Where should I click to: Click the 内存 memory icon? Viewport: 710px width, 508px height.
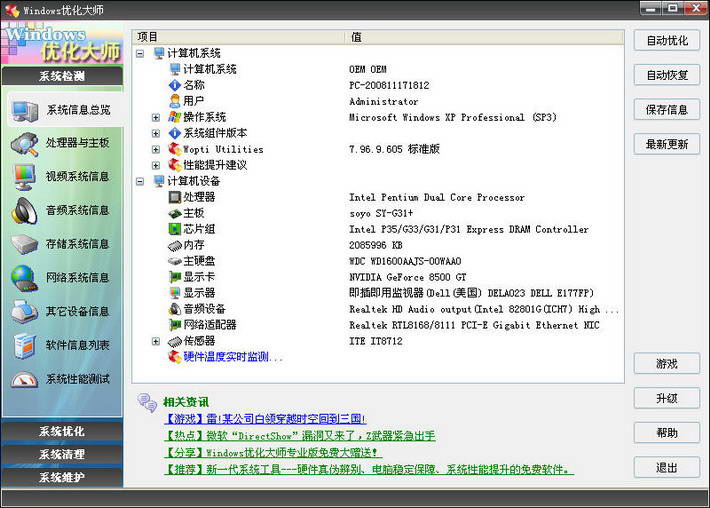(175, 245)
